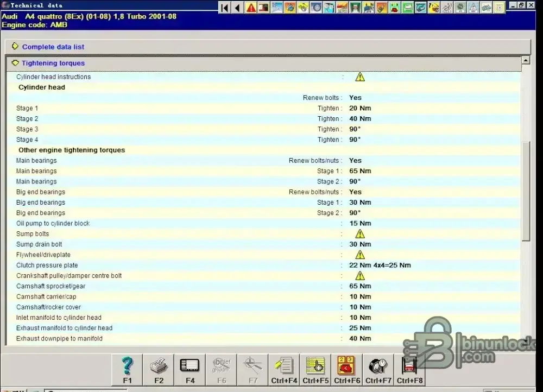Open the Sump bolts warning triangle
This screenshot has height=392, width=543.
tap(360, 234)
